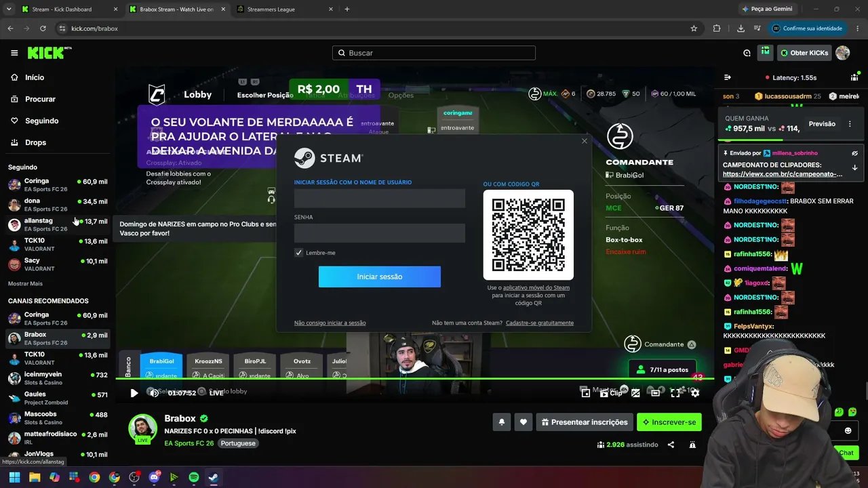Expand Mostrar Mais in the Seguindo list
This screenshot has height=488, width=868.
click(25, 283)
